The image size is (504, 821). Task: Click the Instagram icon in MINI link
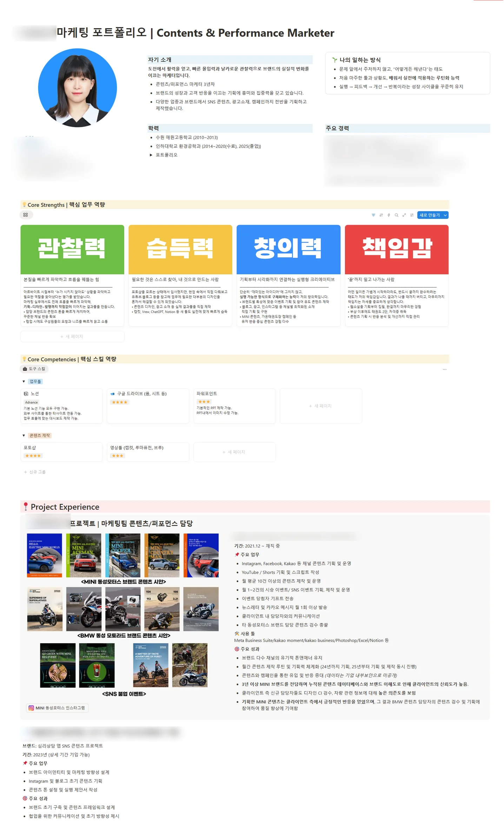[31, 708]
